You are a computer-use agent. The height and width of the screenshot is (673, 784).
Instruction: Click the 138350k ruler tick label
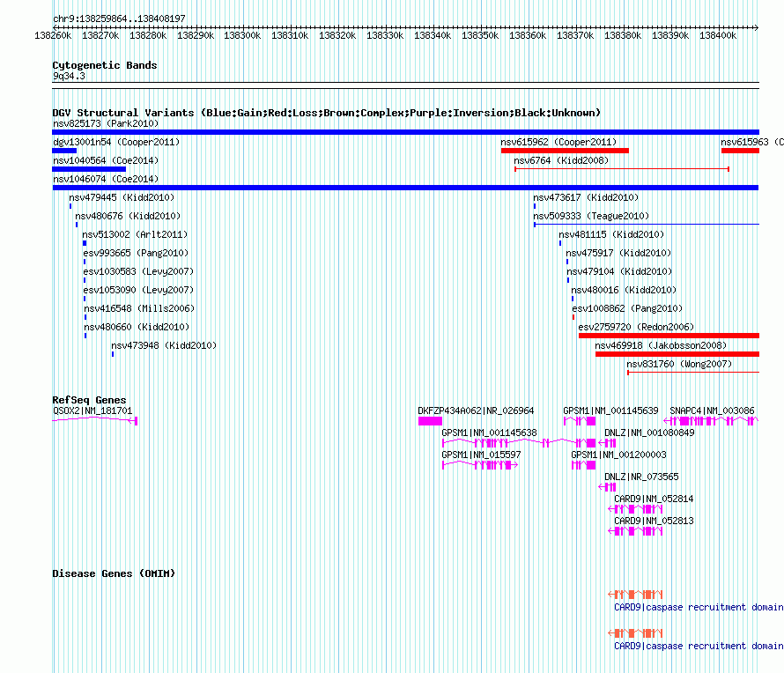[480, 36]
